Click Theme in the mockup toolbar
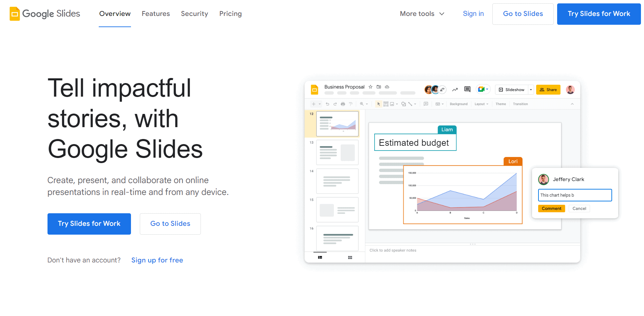Viewport: 644px width, 316px height. click(x=500, y=104)
